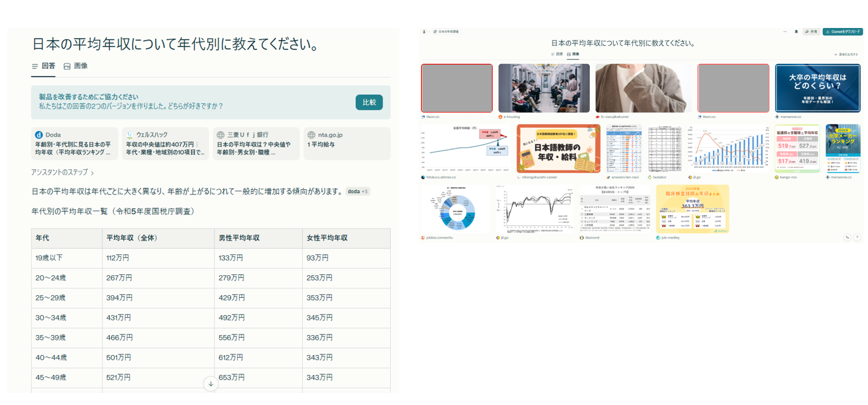Click the profile avatar icon at top left

coord(424,31)
